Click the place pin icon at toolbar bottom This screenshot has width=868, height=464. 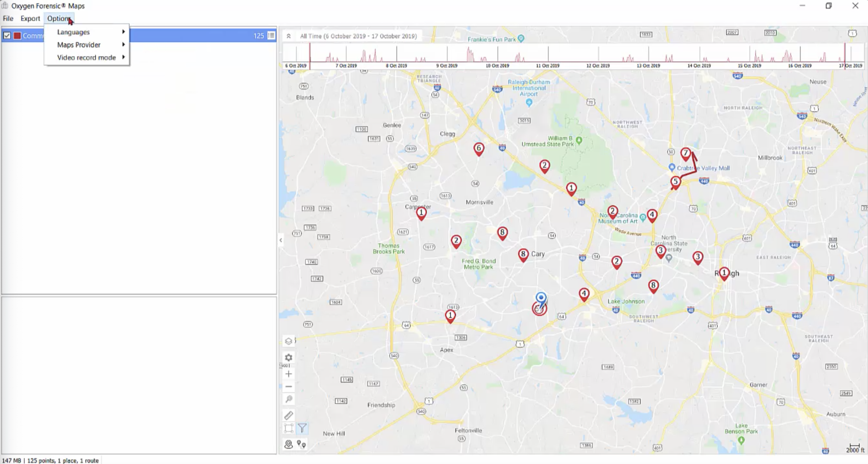(289, 445)
